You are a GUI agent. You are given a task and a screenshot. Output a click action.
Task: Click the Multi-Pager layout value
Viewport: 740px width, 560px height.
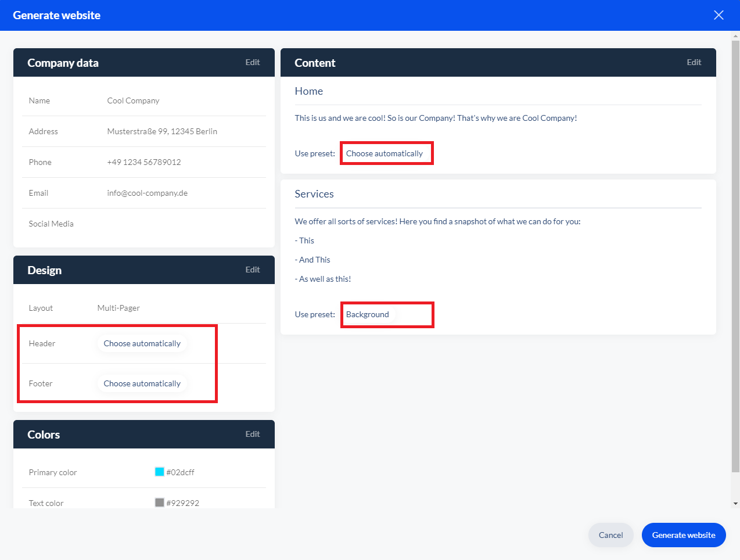[x=118, y=308]
